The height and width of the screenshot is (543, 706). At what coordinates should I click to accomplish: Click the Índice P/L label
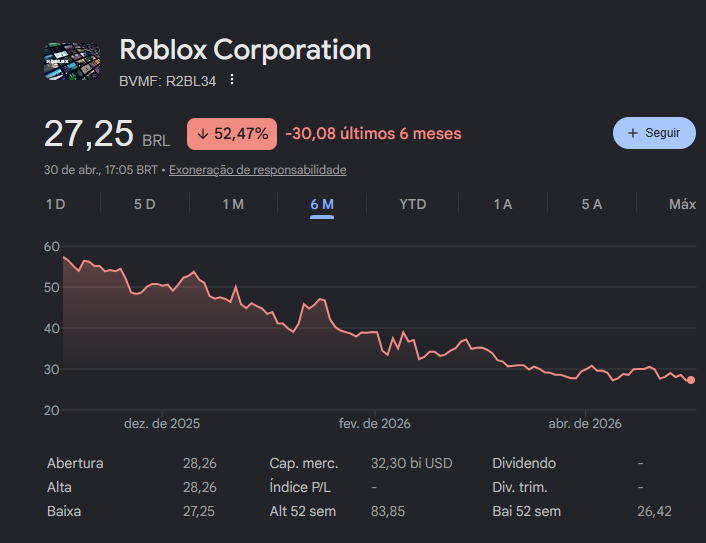[x=300, y=487]
